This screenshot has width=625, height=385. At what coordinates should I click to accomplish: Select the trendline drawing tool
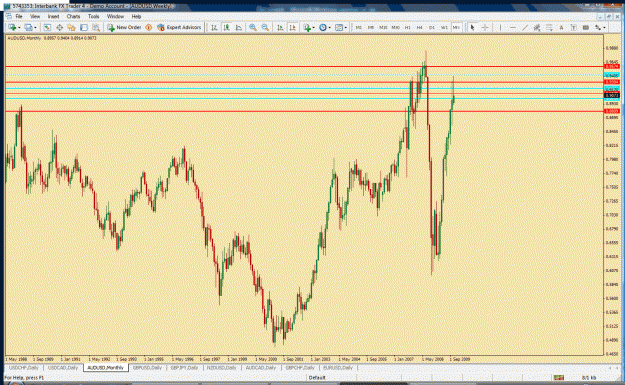coord(525,28)
